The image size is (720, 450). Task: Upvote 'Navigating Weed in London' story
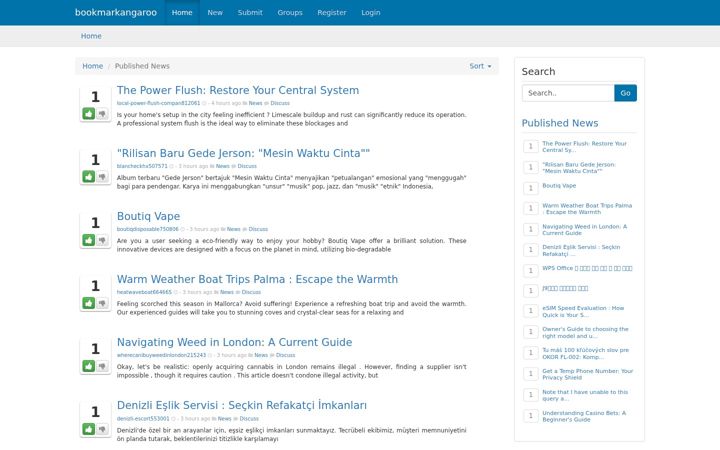pyautogui.click(x=89, y=366)
